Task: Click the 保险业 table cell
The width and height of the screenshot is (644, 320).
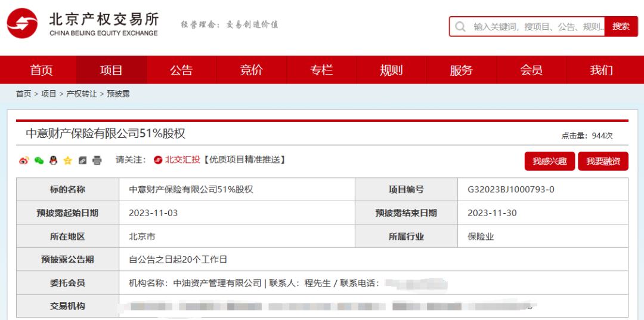Action: click(x=543, y=236)
